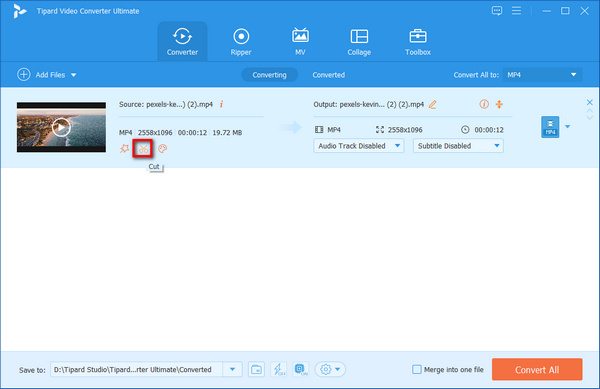Open the MP4 output format profile icon
Screen dimensions: 600x389
(x=550, y=127)
